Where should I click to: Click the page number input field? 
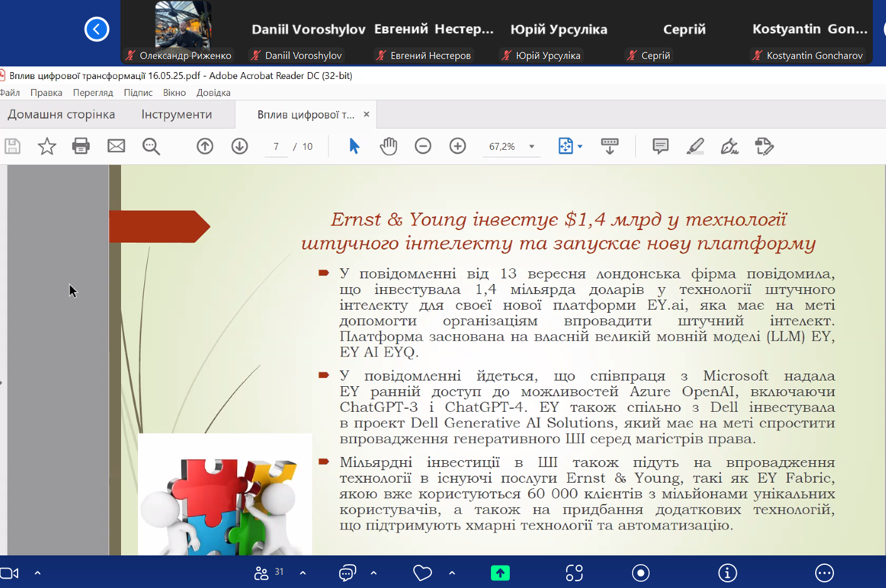click(x=276, y=147)
